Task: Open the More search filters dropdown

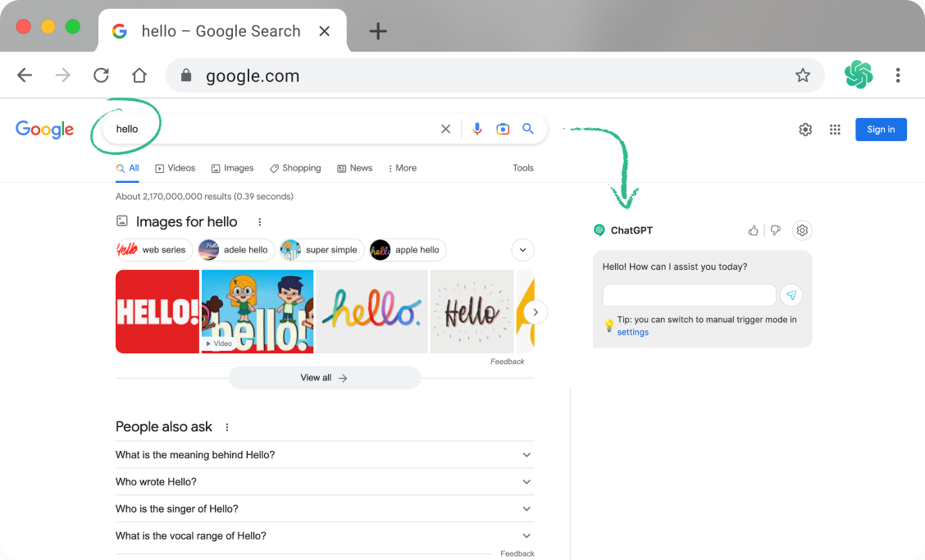Action: [x=403, y=168]
